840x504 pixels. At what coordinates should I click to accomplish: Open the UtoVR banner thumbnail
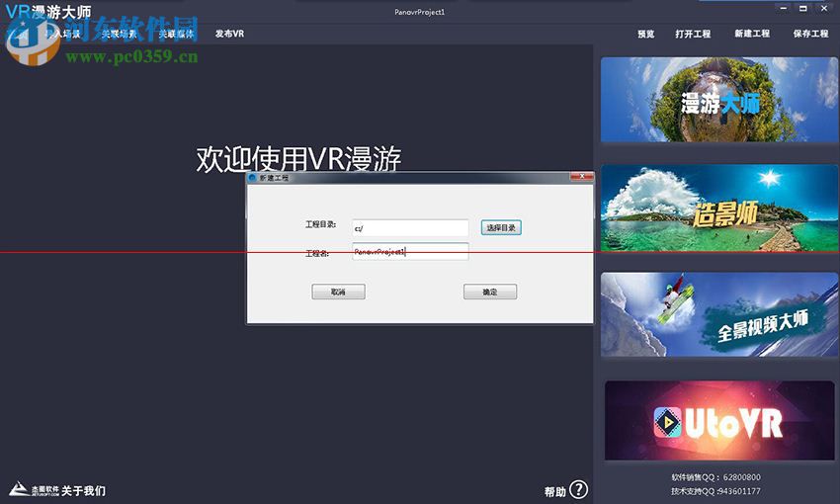click(718, 420)
